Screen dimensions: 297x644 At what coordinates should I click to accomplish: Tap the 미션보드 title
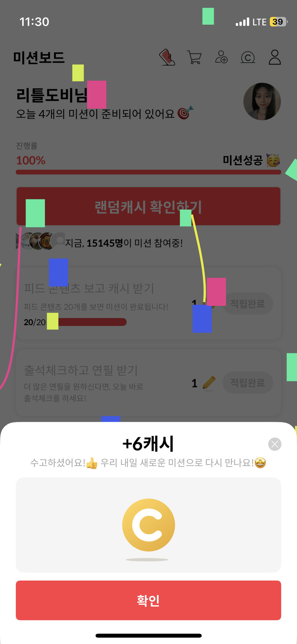[x=39, y=57]
